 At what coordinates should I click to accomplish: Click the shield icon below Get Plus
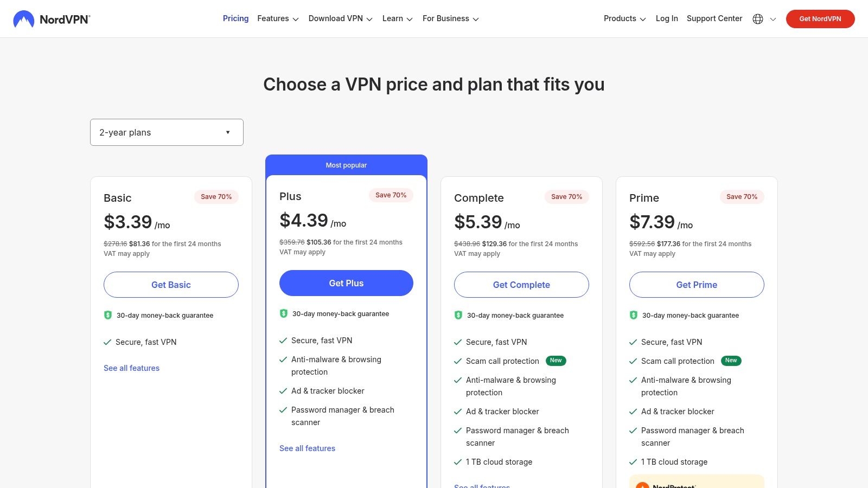(283, 313)
